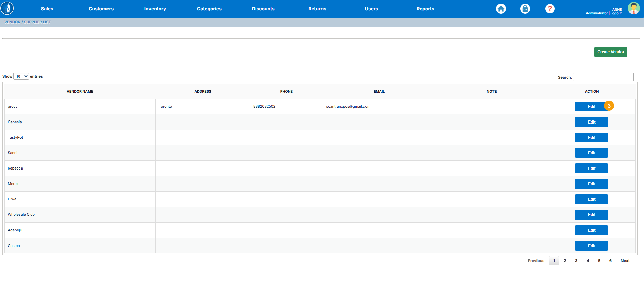
Task: Click the Create Vendor button
Action: pyautogui.click(x=610, y=52)
